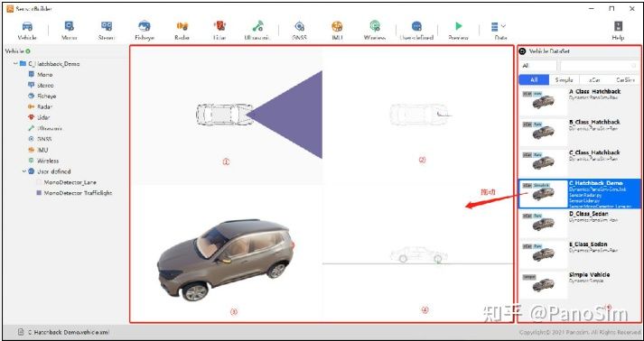Screen dimensions: 644x341
Task: Click C Hatchback Demo.vehicle.xml in status bar
Action: pos(68,332)
